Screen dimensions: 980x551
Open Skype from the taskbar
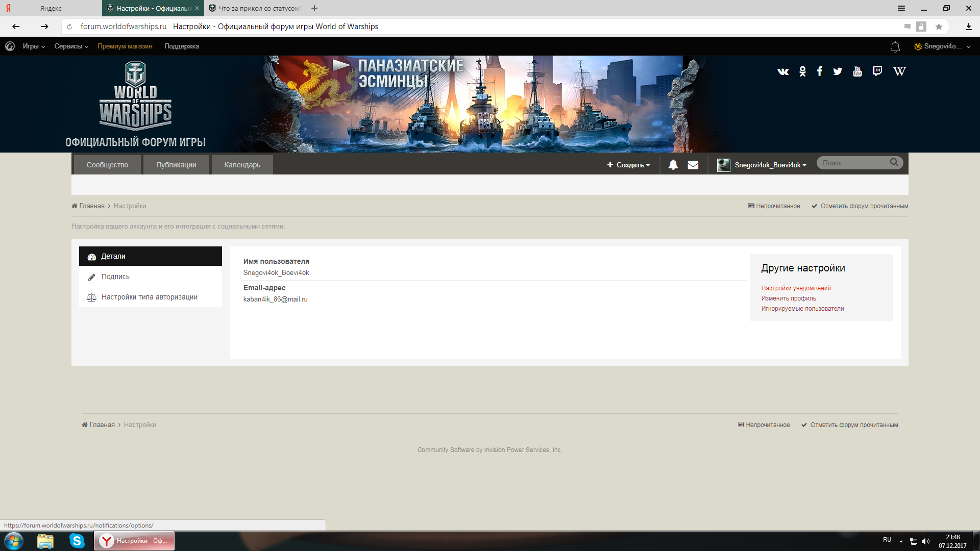[x=77, y=541]
